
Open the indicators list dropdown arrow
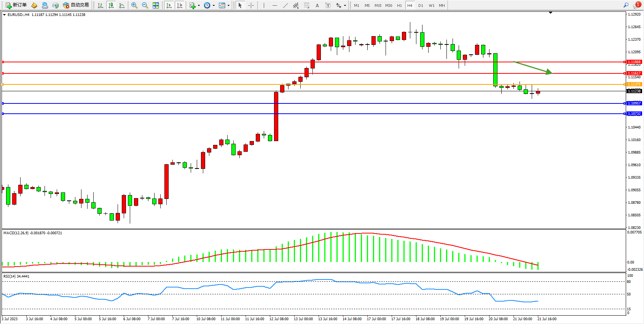[x=199, y=5]
